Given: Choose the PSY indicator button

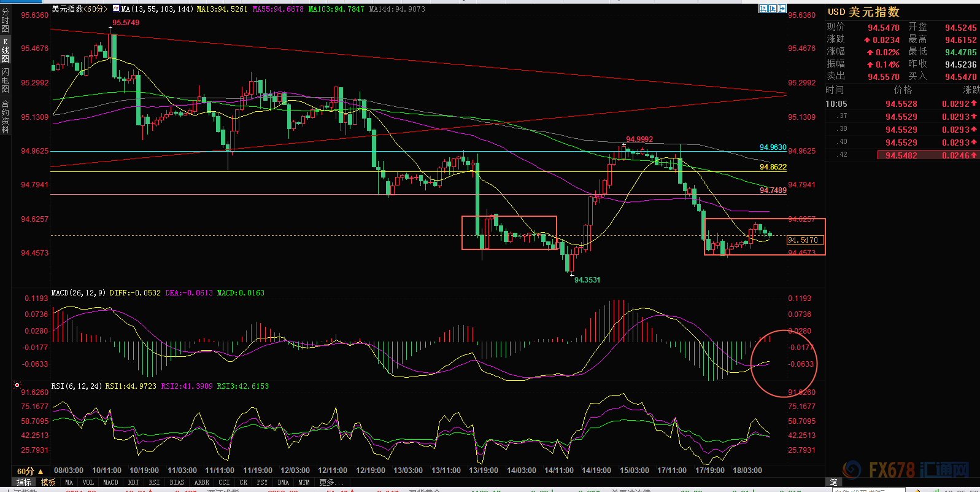Looking at the screenshot, I should (x=263, y=482).
